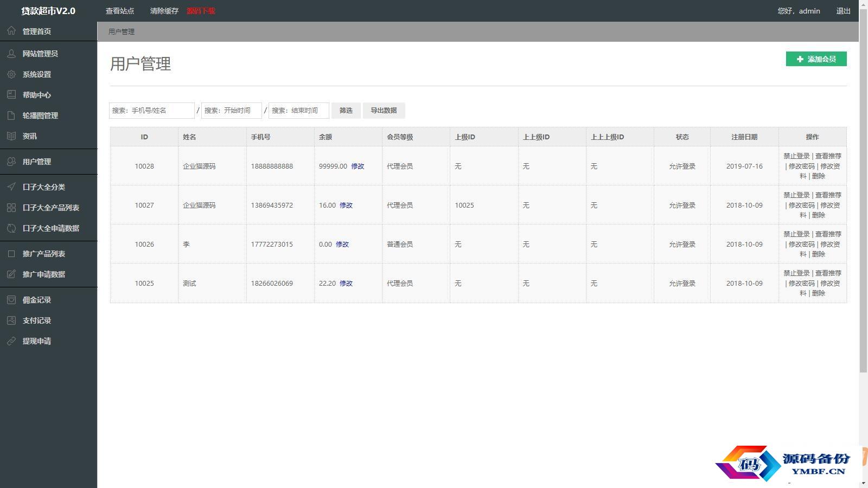The height and width of the screenshot is (488, 868).
Task: Click 清除缓存 in the top bar
Action: point(164,11)
